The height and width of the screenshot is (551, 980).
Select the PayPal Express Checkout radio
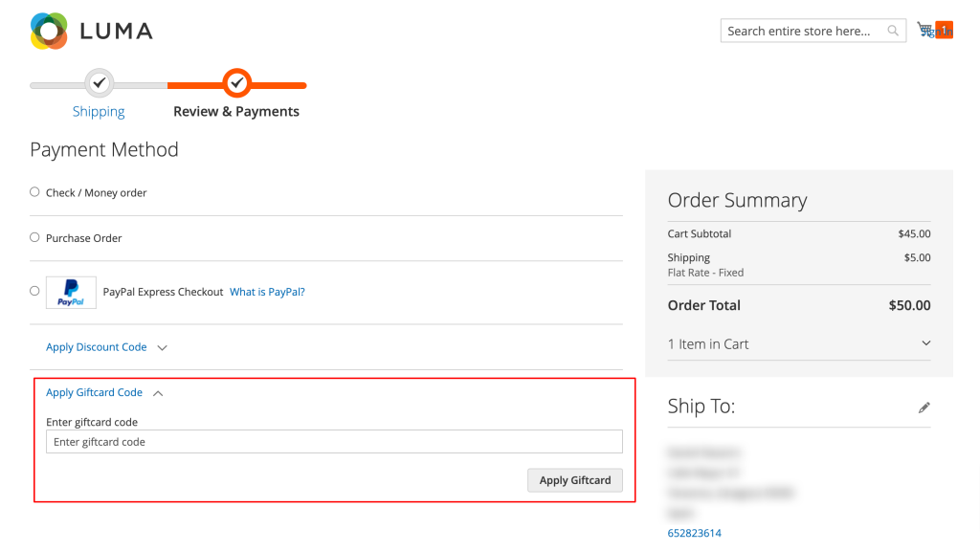tap(35, 291)
